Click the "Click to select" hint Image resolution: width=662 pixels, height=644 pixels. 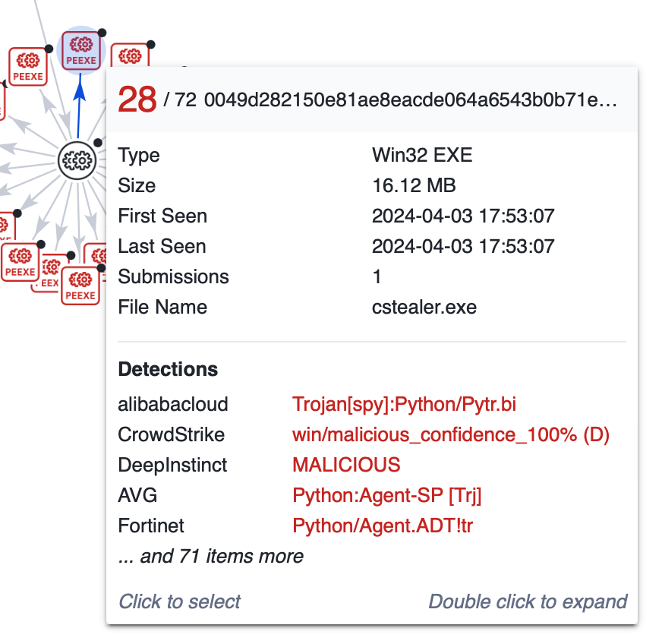(180, 601)
